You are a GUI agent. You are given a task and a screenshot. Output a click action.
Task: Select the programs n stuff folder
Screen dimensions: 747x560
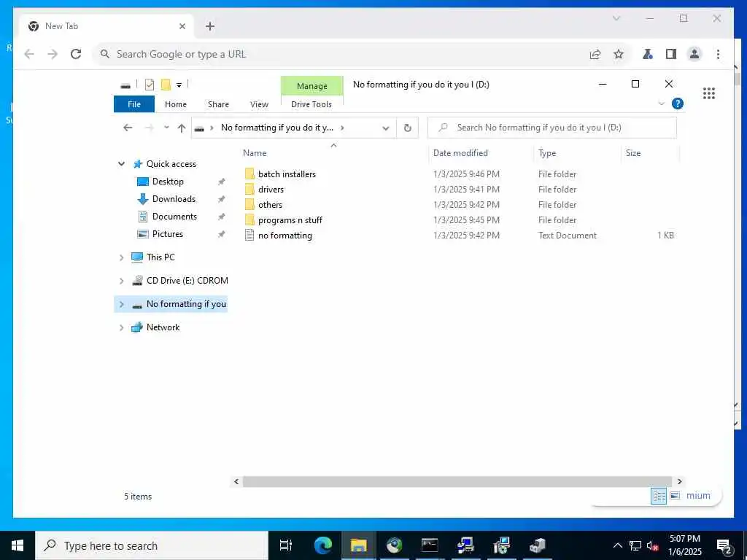click(290, 220)
